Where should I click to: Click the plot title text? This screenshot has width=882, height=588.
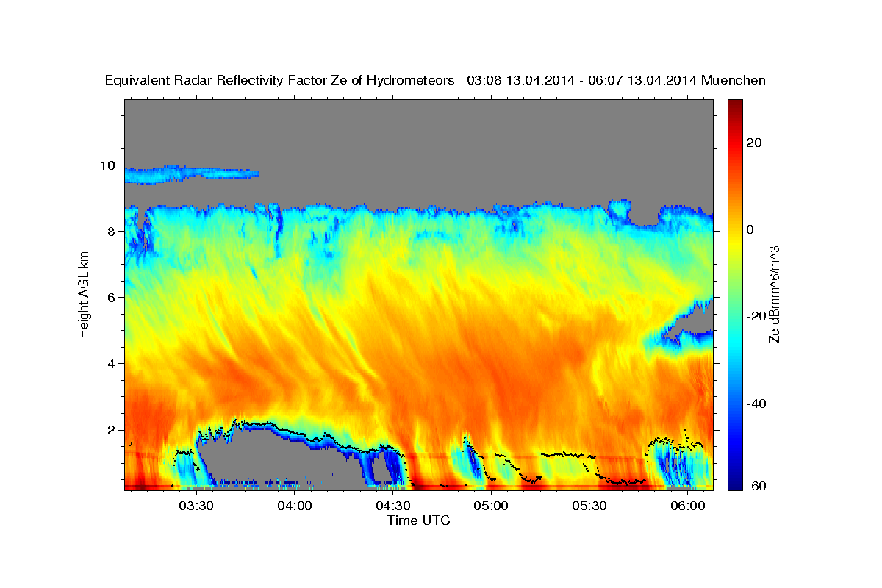[436, 80]
